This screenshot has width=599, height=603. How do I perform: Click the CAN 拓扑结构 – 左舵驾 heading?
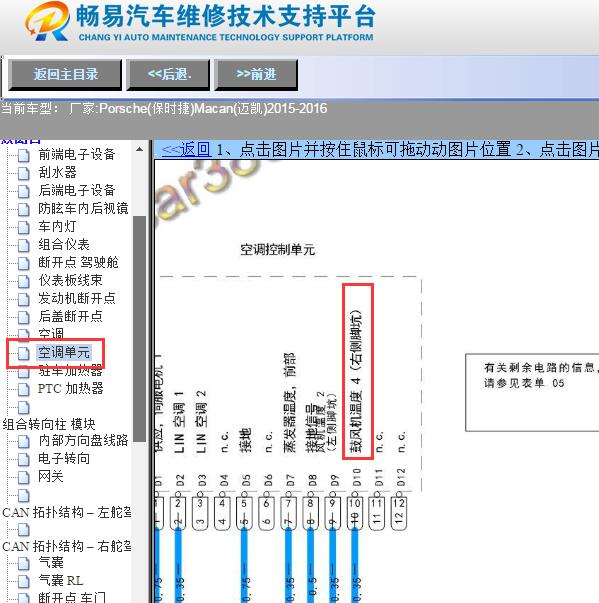(x=67, y=512)
